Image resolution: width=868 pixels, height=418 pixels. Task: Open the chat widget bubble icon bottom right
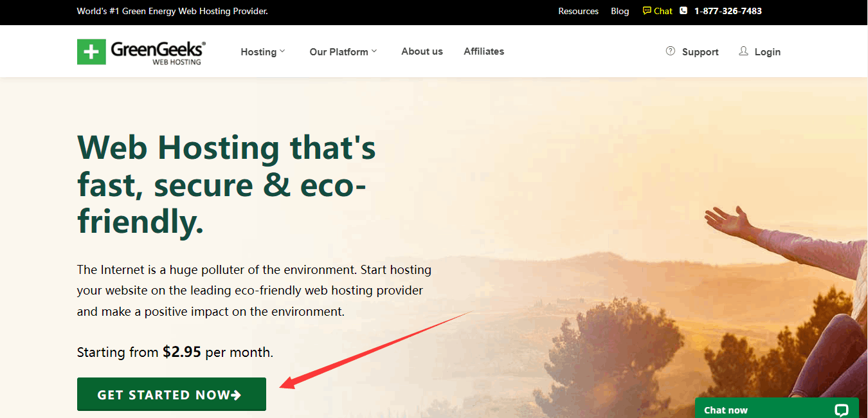coord(841,410)
